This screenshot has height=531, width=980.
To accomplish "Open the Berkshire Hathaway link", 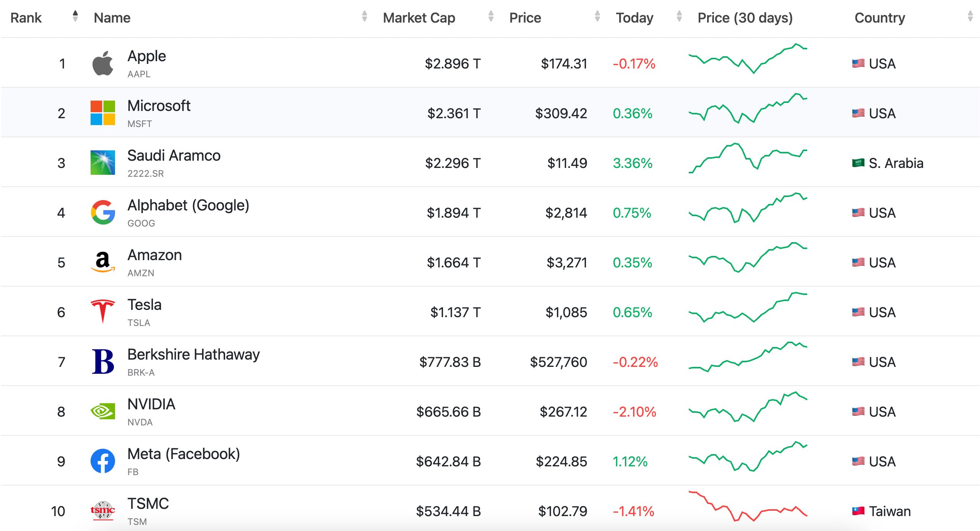I will click(193, 355).
